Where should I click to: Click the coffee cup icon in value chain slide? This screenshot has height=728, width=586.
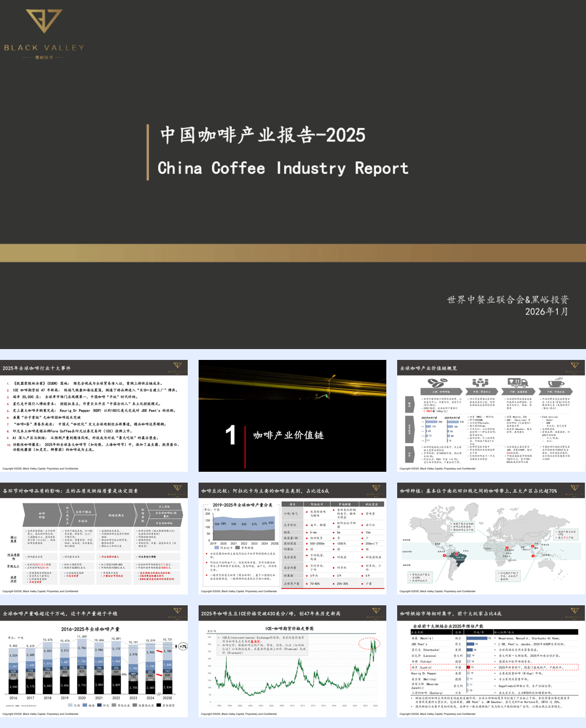pos(556,383)
